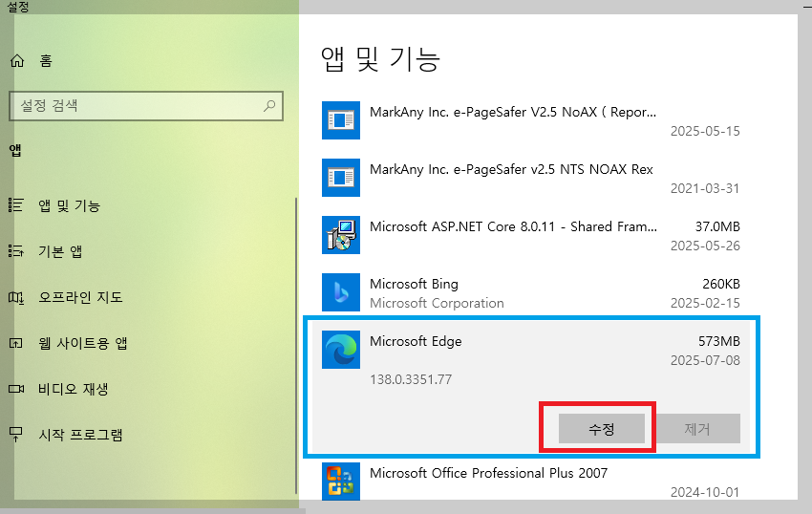Click the sidebar vertical scrollbar

point(296,345)
